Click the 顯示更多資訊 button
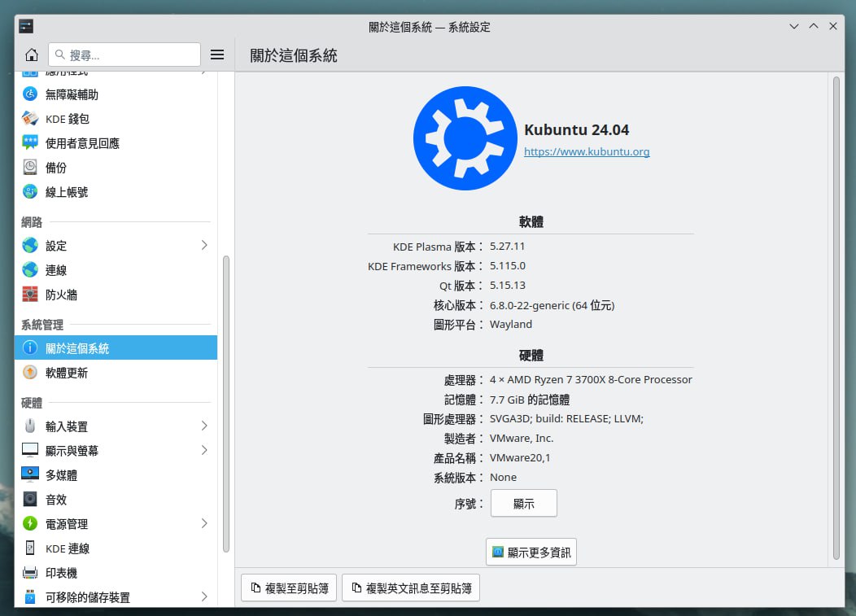 pos(531,553)
